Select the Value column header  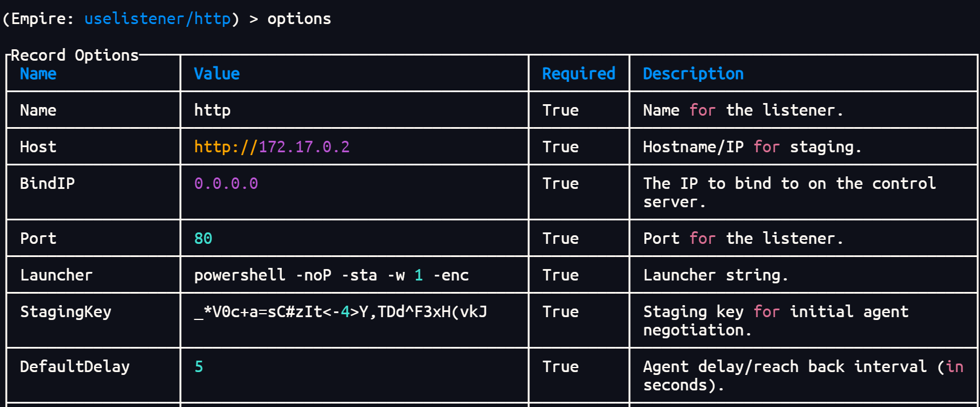point(217,74)
